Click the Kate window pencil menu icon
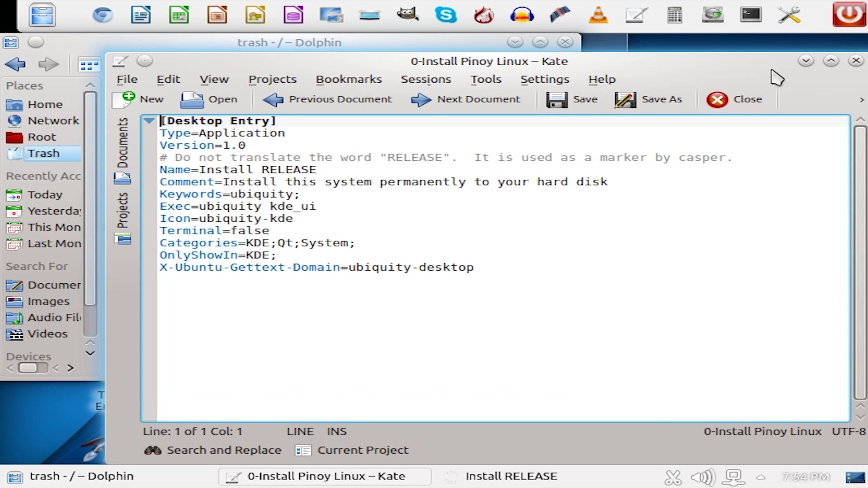 click(x=120, y=61)
